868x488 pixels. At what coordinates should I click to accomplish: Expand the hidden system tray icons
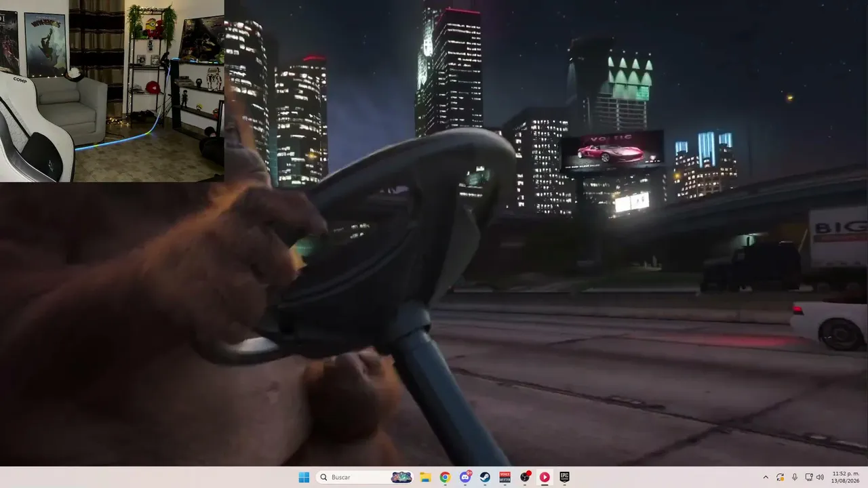[766, 477]
